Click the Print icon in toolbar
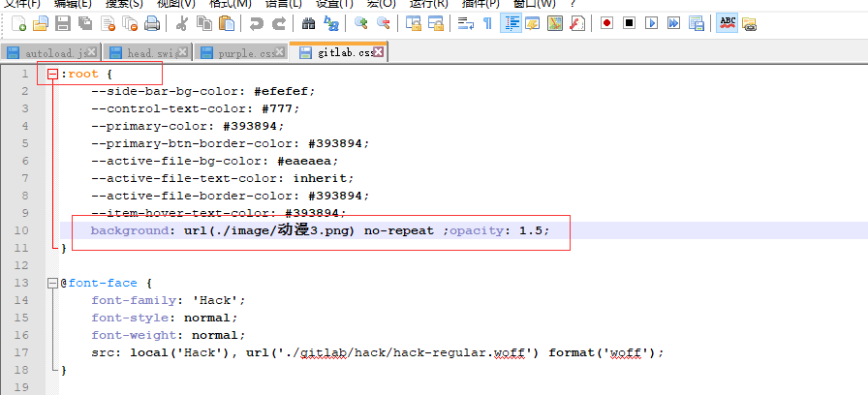 152,22
